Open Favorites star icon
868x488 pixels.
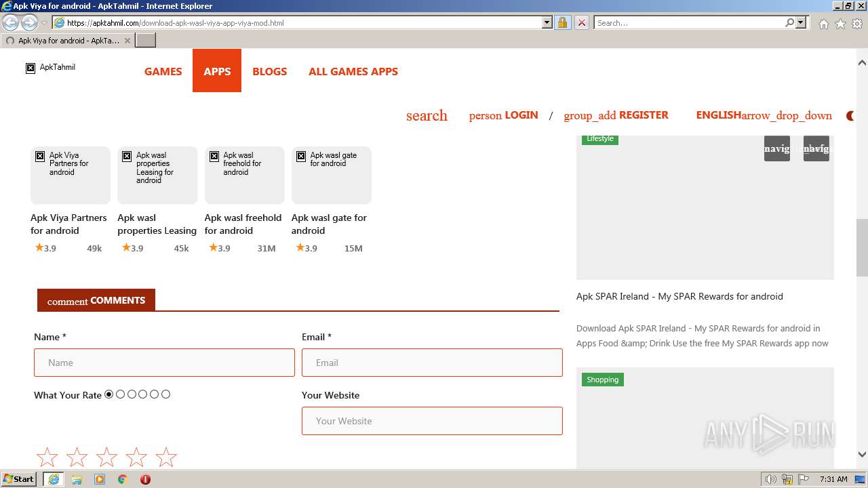[x=840, y=24]
